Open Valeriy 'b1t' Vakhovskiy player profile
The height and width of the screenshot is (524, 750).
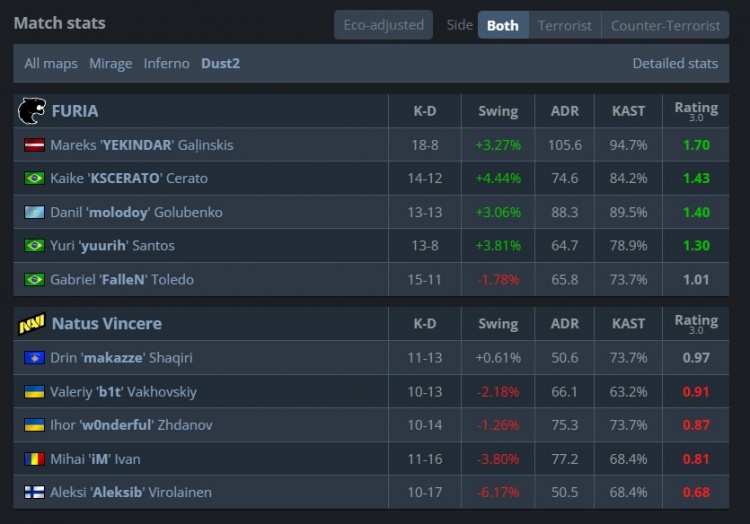123,392
